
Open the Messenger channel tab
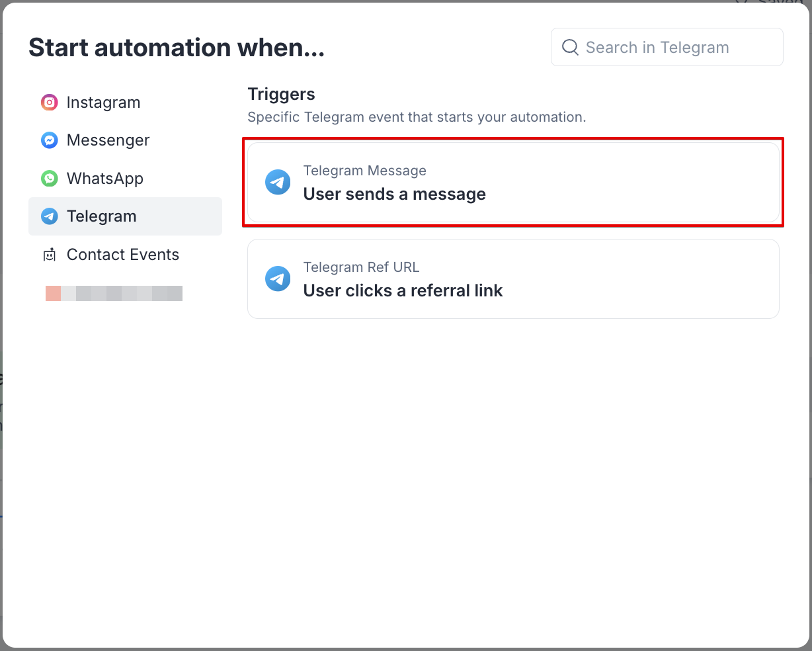(x=108, y=140)
